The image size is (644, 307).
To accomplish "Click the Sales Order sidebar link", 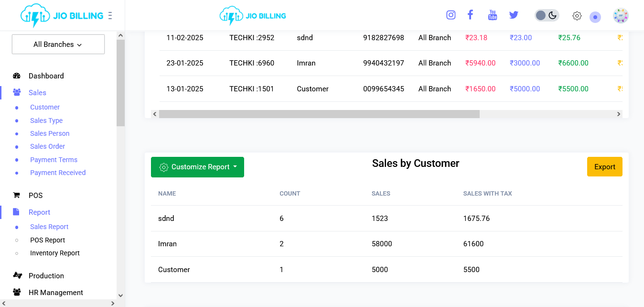I will [x=47, y=146].
